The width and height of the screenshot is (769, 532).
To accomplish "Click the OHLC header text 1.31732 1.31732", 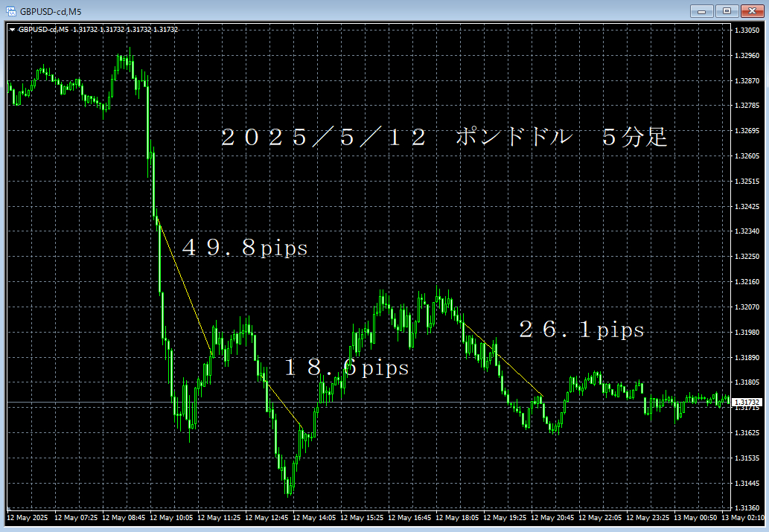I will tap(126, 30).
